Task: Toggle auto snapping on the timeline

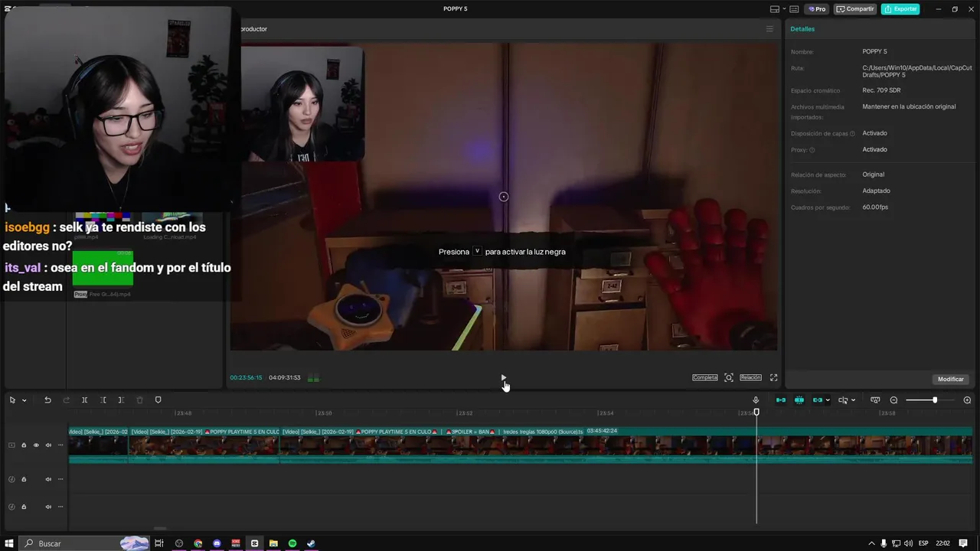Action: 799,400
